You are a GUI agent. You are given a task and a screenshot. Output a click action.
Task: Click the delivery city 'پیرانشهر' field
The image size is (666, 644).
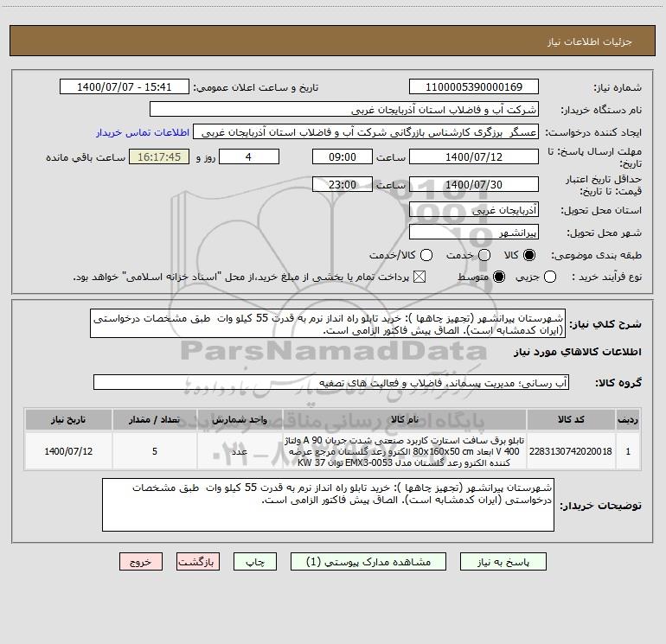pyautogui.click(x=474, y=233)
